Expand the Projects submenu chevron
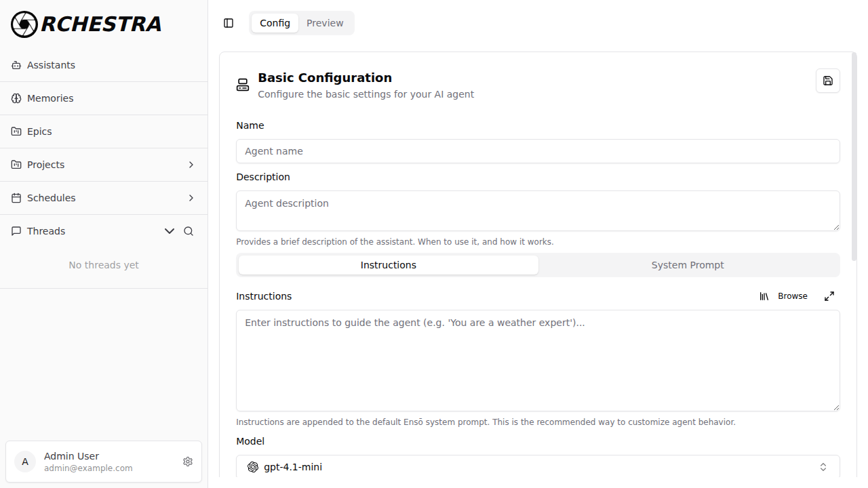Image resolution: width=868 pixels, height=488 pixels. [191, 165]
